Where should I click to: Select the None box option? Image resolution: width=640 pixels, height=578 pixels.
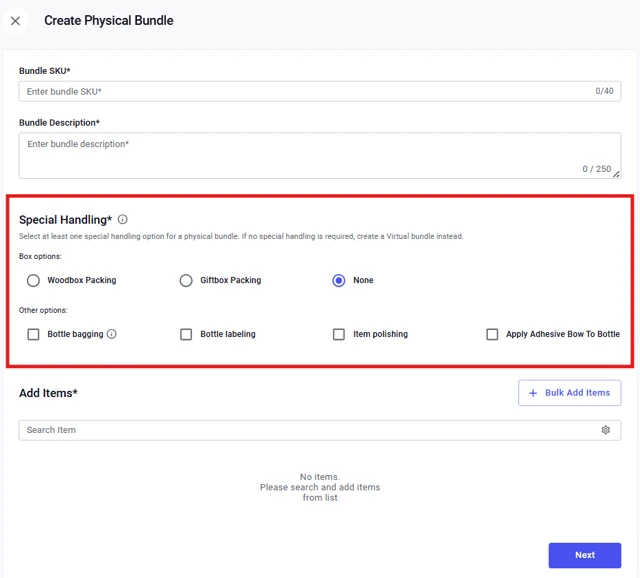click(x=339, y=280)
